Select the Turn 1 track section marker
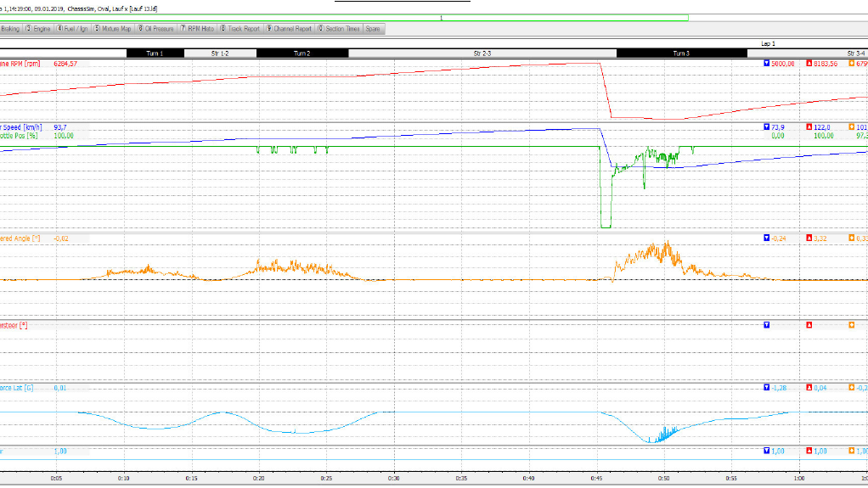 [155, 53]
